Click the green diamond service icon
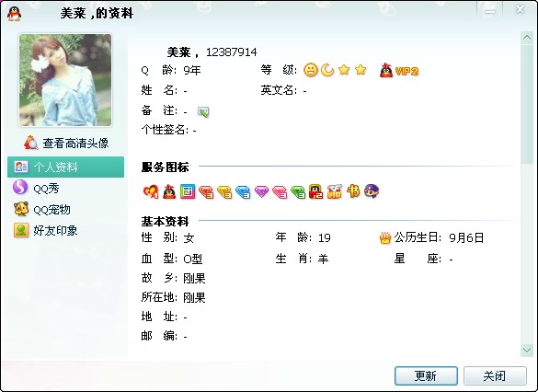This screenshot has width=538, height=392. (x=298, y=192)
